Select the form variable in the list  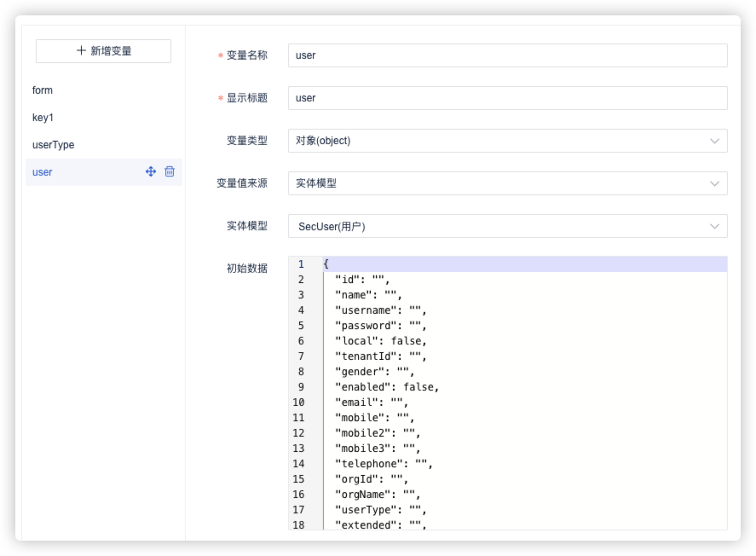pos(43,90)
